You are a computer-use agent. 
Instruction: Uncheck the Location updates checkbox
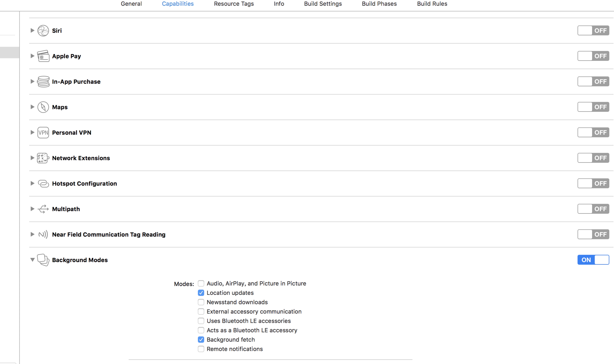coord(201,293)
